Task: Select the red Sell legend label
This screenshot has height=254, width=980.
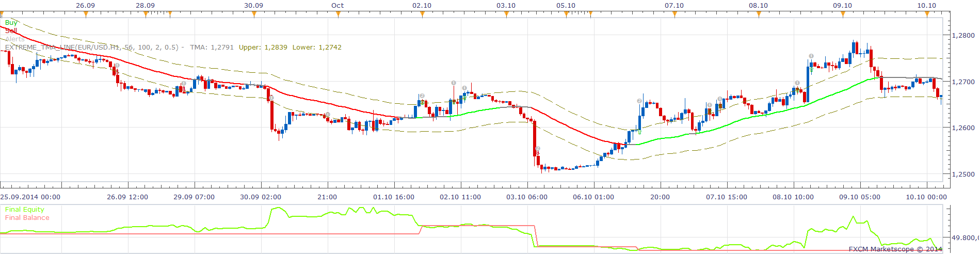Action: coord(11,31)
